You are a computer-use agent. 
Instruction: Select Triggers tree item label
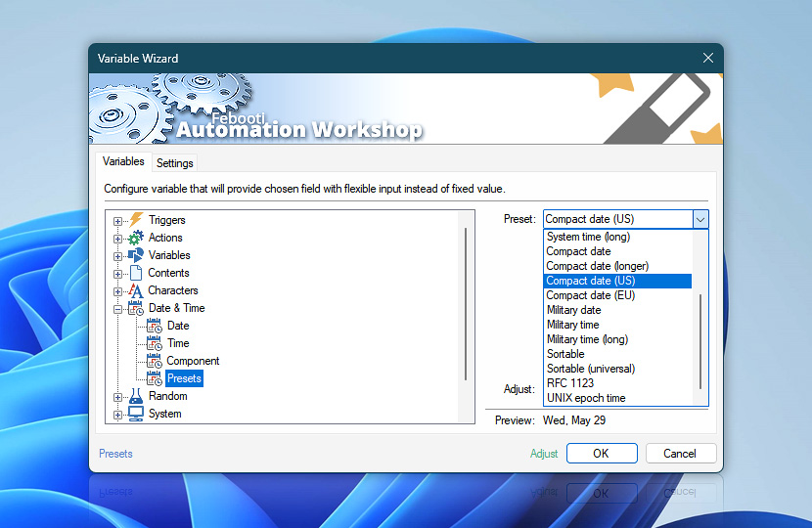(x=166, y=220)
